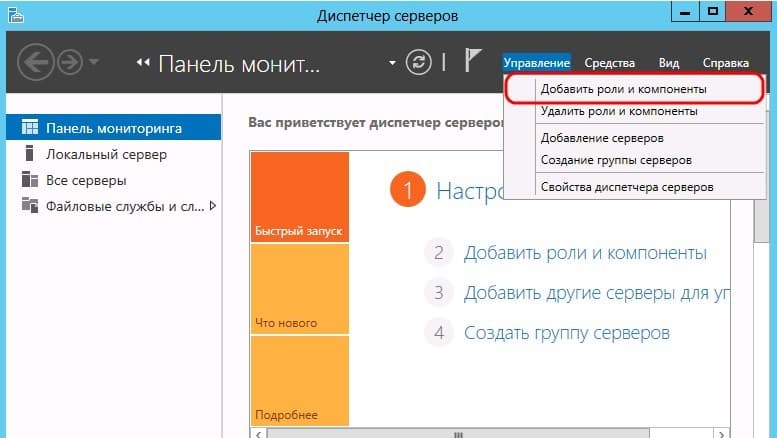Open the Вид menu

pyautogui.click(x=668, y=63)
